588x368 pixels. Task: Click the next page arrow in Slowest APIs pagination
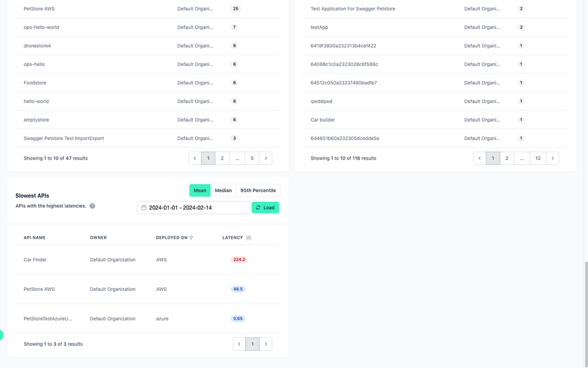(x=266, y=344)
